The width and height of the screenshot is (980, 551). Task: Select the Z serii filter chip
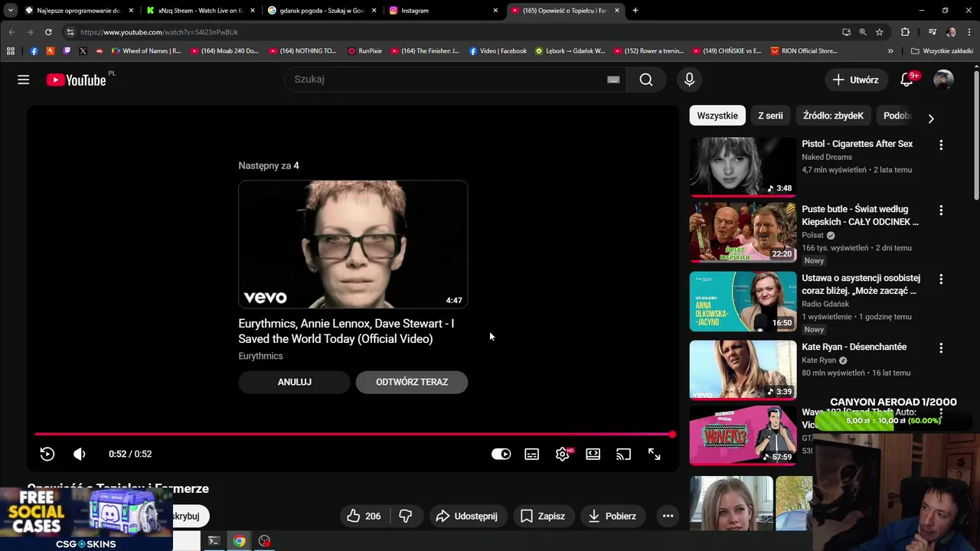(x=770, y=116)
